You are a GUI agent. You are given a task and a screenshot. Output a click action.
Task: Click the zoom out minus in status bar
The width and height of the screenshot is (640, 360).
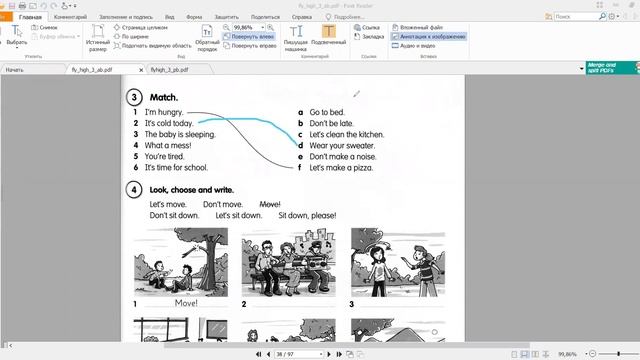click(x=593, y=354)
